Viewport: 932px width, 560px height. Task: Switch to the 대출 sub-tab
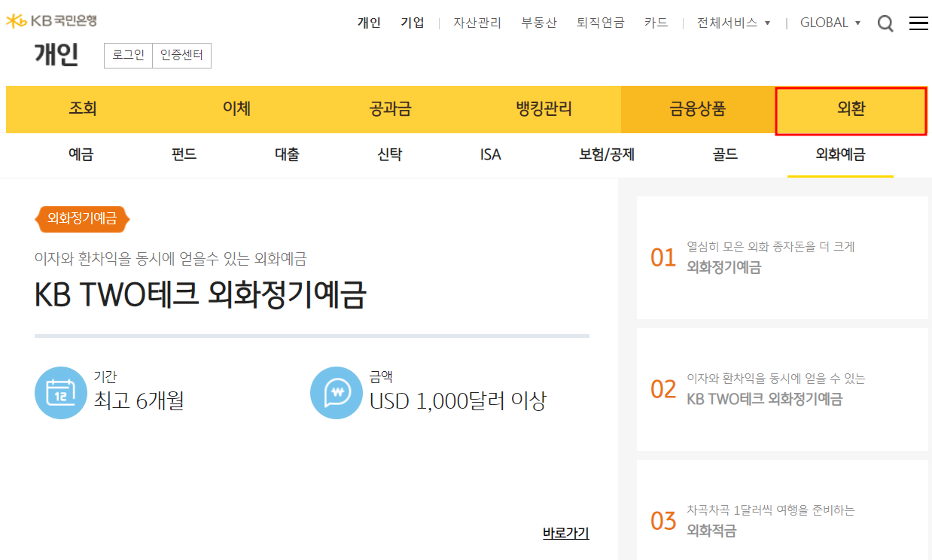point(287,155)
